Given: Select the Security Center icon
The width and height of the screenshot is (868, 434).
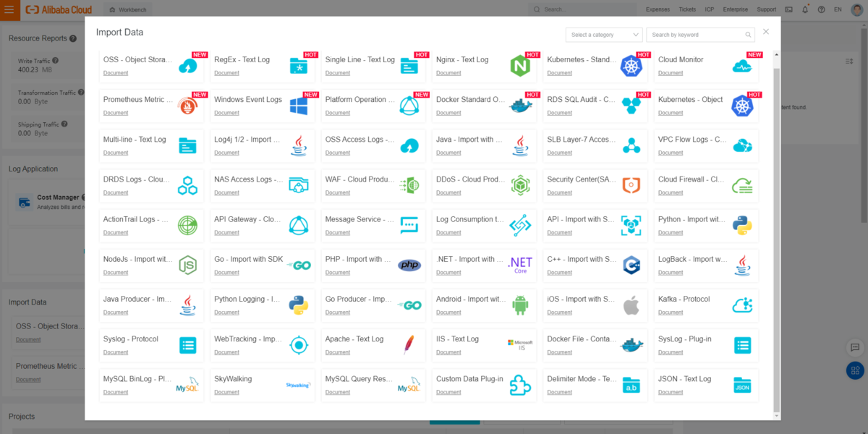Looking at the screenshot, I should (631, 185).
